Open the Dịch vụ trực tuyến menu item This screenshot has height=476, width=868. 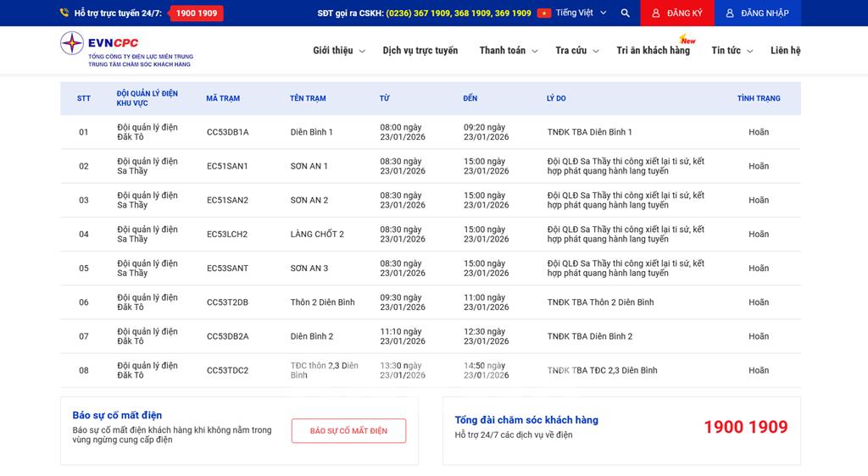coord(420,51)
